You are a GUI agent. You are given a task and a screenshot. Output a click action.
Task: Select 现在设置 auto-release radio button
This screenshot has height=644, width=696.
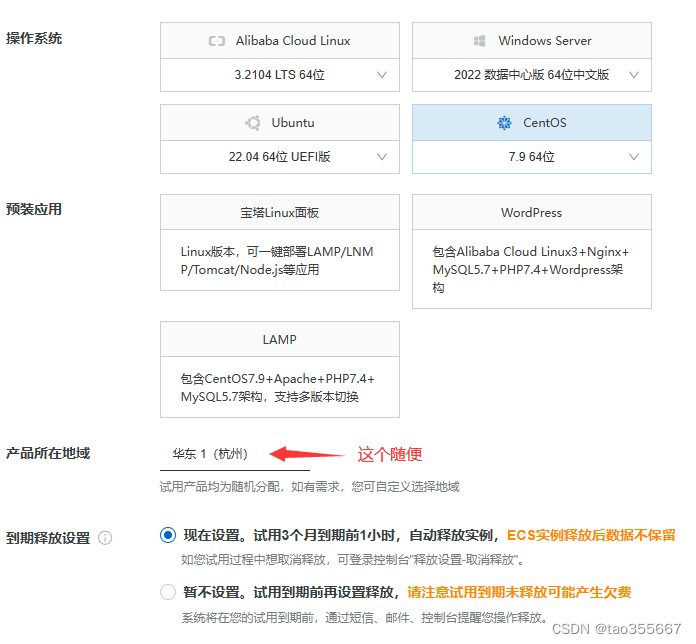pos(168,535)
